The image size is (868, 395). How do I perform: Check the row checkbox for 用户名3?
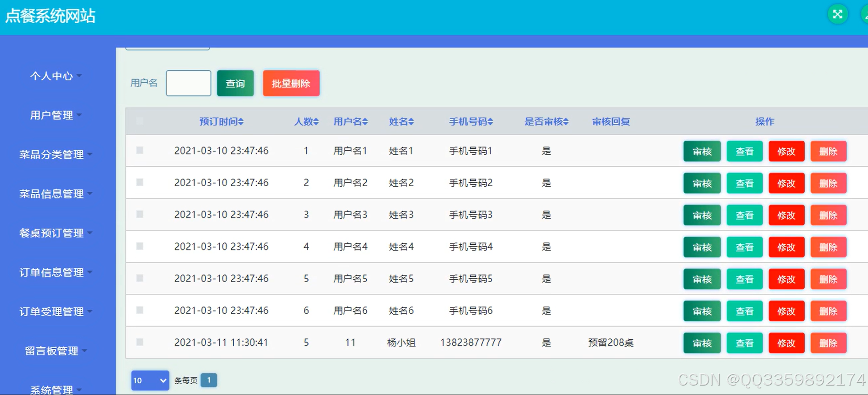140,214
